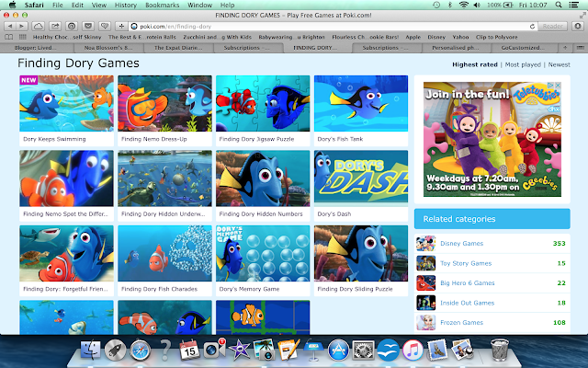Enter full screen with the window arrows icon
The image size is (588, 368).
(x=582, y=15)
